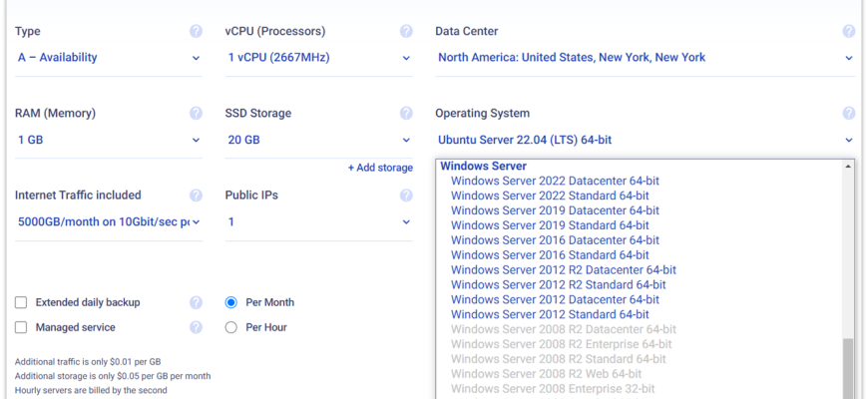Select Windows Server 2022 Datacenter 64-bit
This screenshot has width=868, height=399.
555,182
